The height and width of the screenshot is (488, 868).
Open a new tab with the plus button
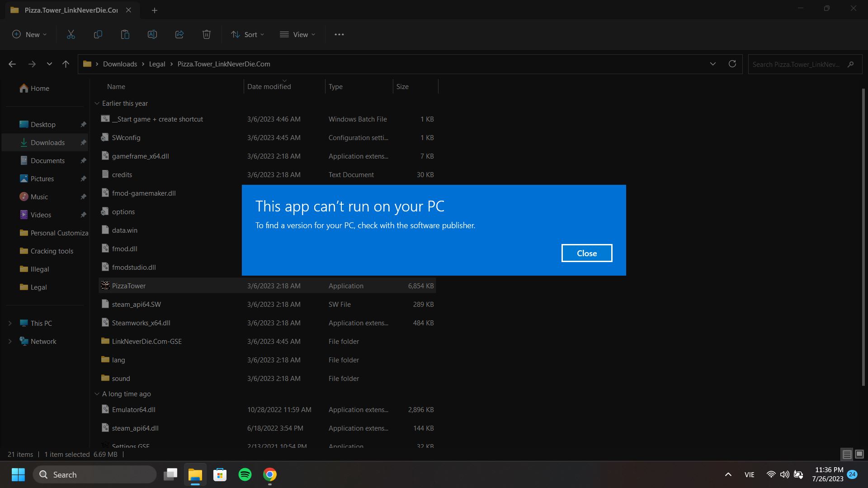point(155,10)
